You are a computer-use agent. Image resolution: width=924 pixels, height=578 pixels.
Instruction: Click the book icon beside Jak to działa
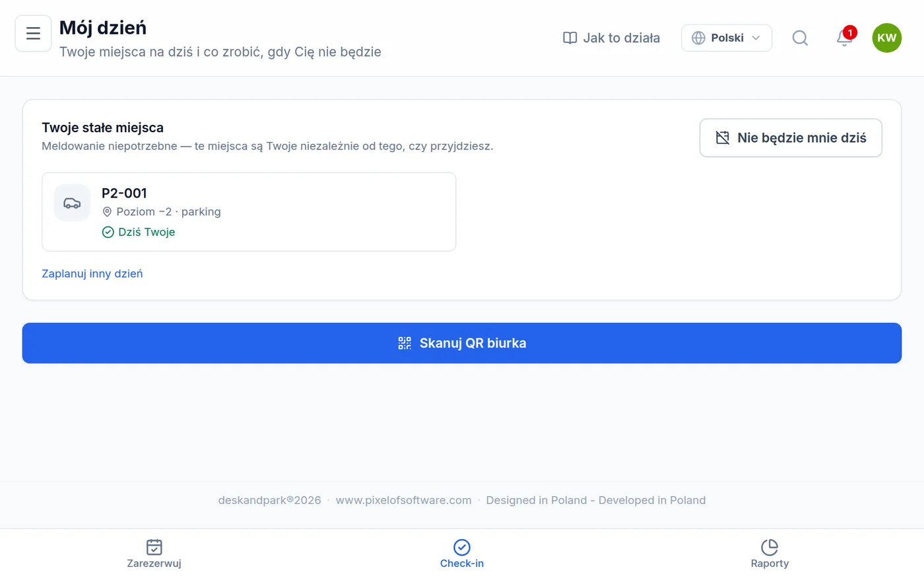pos(570,38)
